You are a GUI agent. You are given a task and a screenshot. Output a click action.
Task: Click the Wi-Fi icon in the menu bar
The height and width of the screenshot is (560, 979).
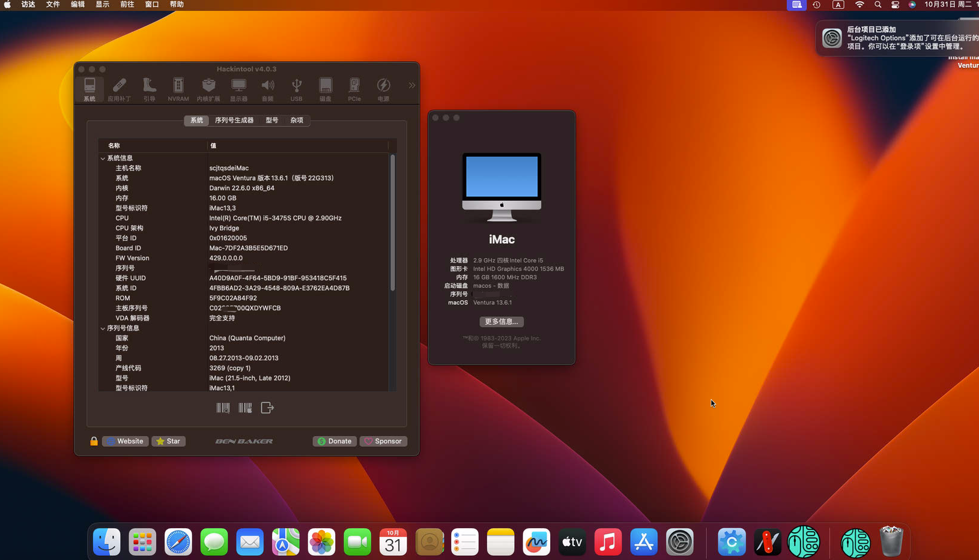859,4
